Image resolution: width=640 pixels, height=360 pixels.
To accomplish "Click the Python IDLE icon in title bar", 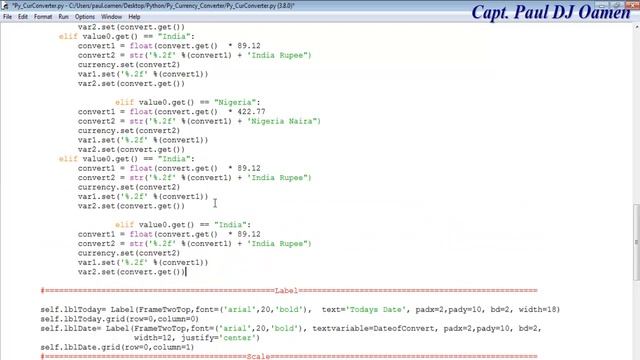I will [5, 6].
